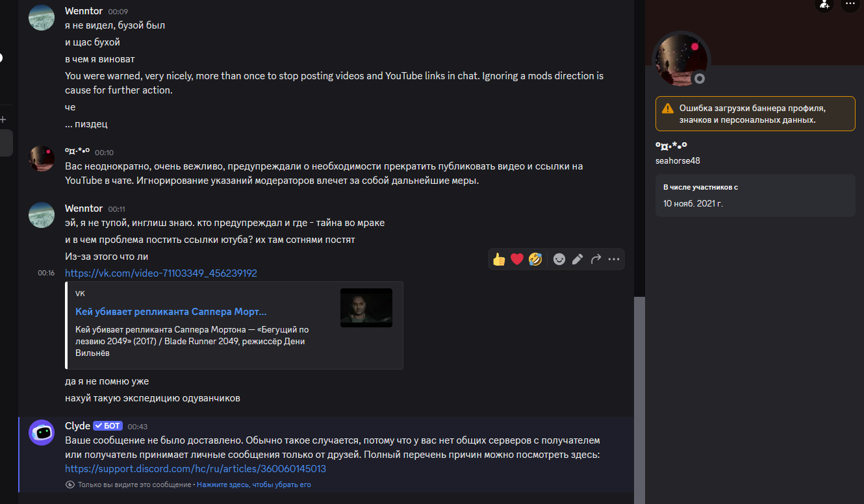React with the red heart emoji
The height and width of the screenshot is (504, 864).
pyautogui.click(x=517, y=260)
